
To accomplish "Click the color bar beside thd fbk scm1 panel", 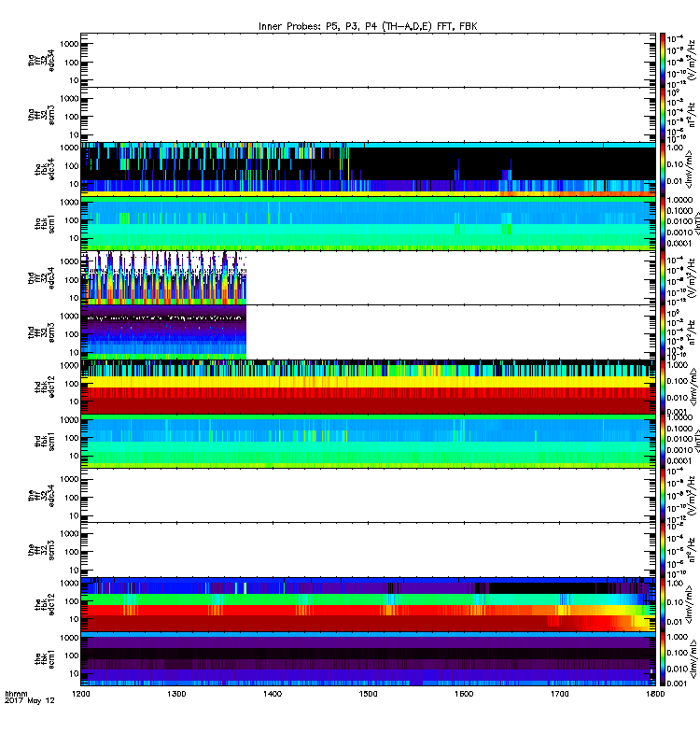I will 663,441.
